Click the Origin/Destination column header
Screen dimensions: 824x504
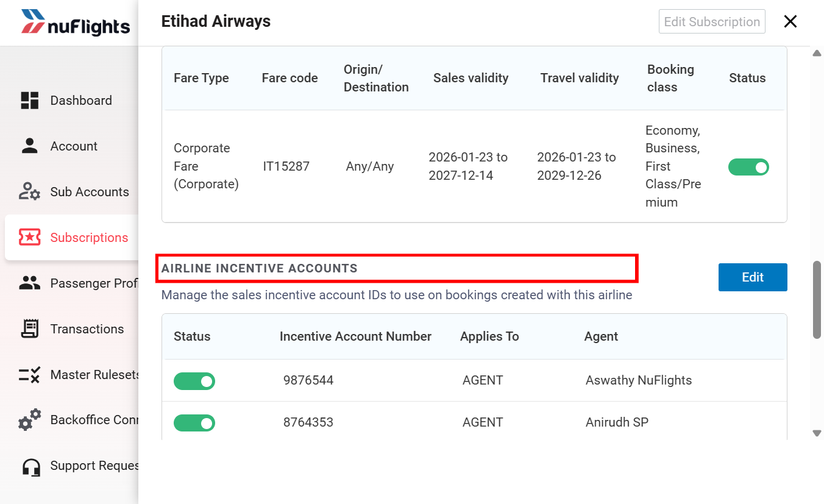click(x=376, y=78)
